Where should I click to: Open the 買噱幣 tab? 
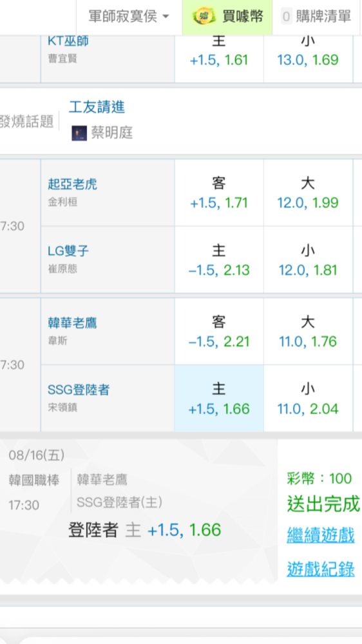227,17
